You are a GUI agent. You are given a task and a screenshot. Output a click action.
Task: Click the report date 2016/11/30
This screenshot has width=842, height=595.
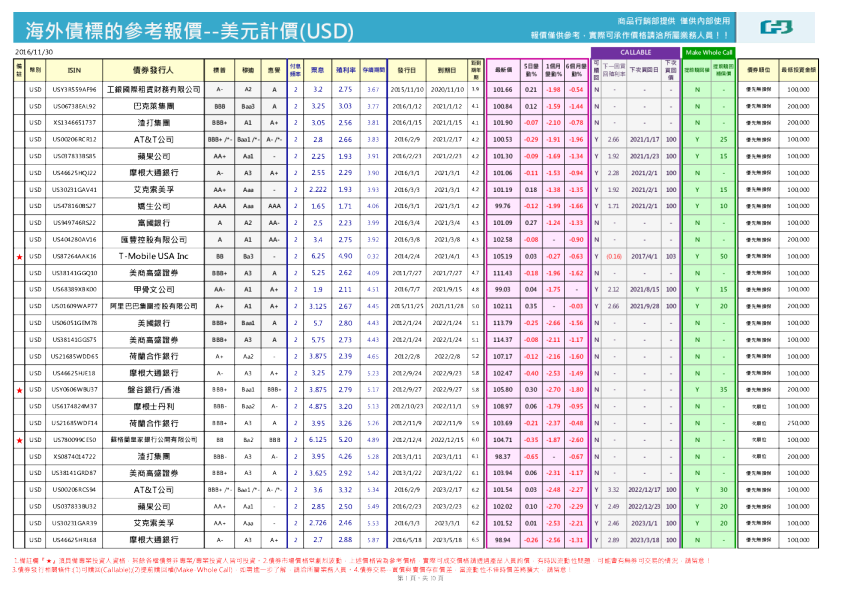click(34, 52)
